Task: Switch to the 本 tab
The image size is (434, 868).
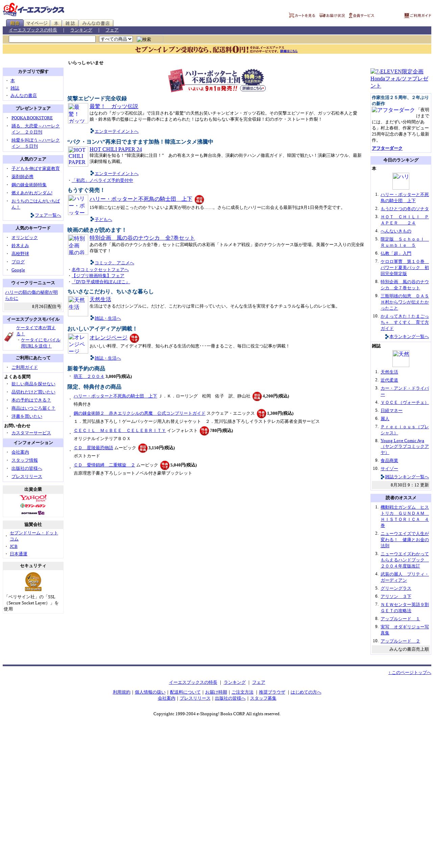Action: click(56, 23)
